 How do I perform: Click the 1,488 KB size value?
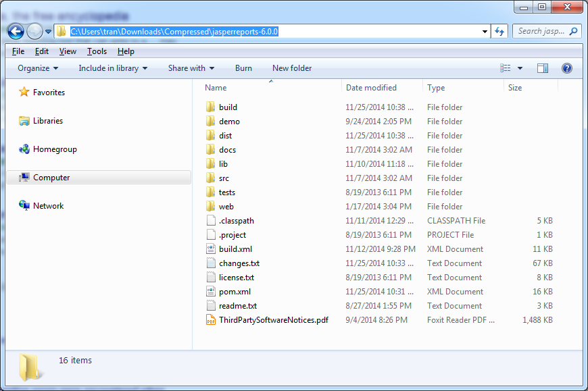[x=537, y=320]
